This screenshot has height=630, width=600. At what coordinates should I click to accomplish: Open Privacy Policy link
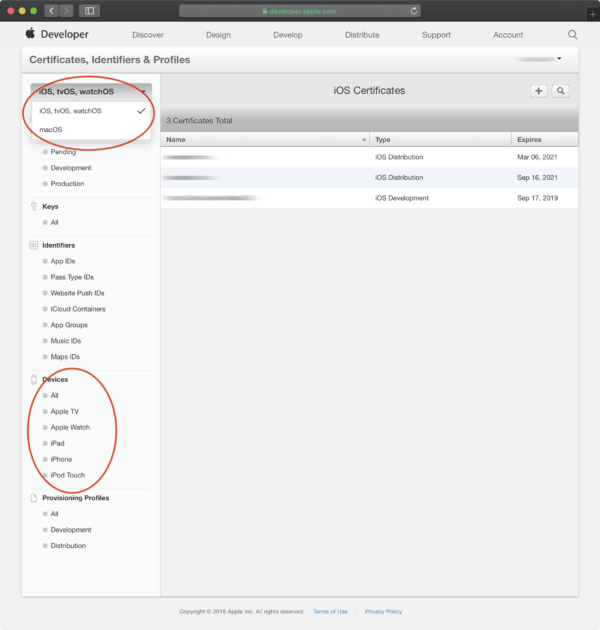[383, 612]
